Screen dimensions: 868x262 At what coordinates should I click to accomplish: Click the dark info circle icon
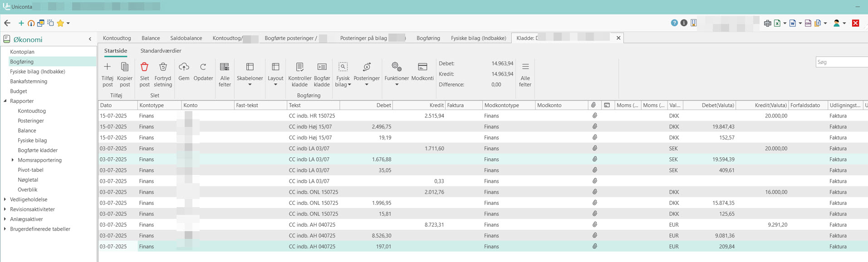coord(684,23)
